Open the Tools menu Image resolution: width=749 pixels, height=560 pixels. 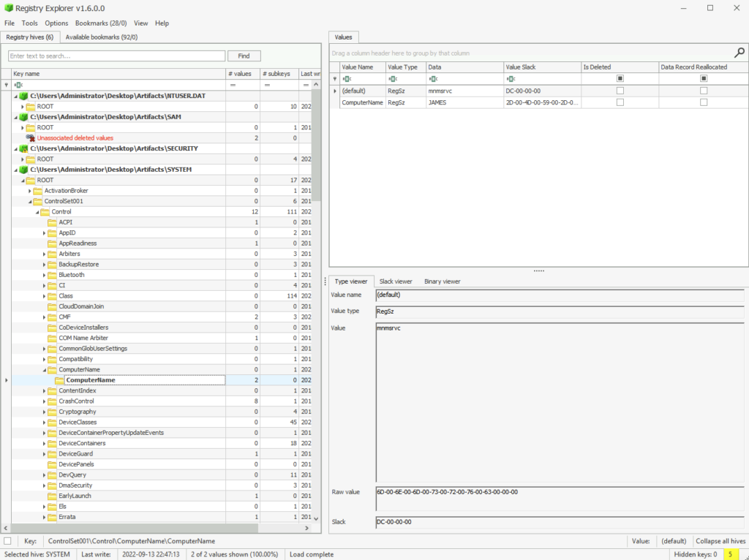click(29, 23)
